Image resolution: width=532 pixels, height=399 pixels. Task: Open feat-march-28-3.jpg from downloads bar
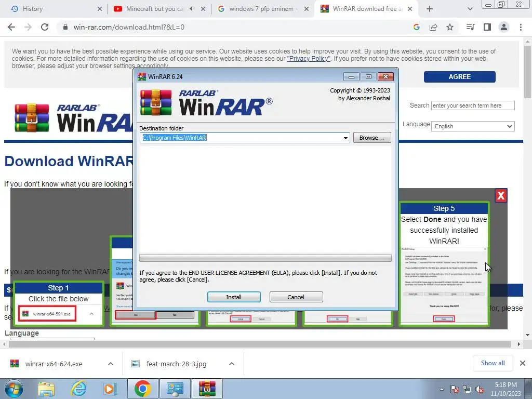pos(169,364)
